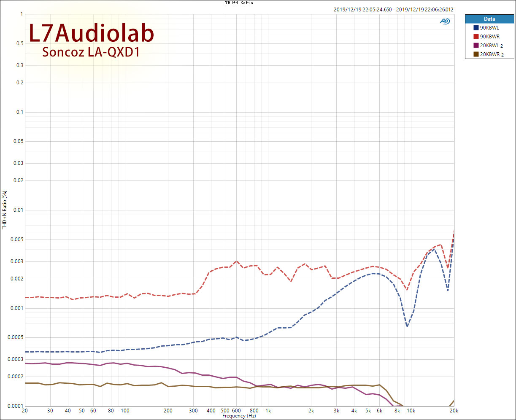Click the 2k frequency axis tick label
Viewport: 516px width, 420px height.
311,411
